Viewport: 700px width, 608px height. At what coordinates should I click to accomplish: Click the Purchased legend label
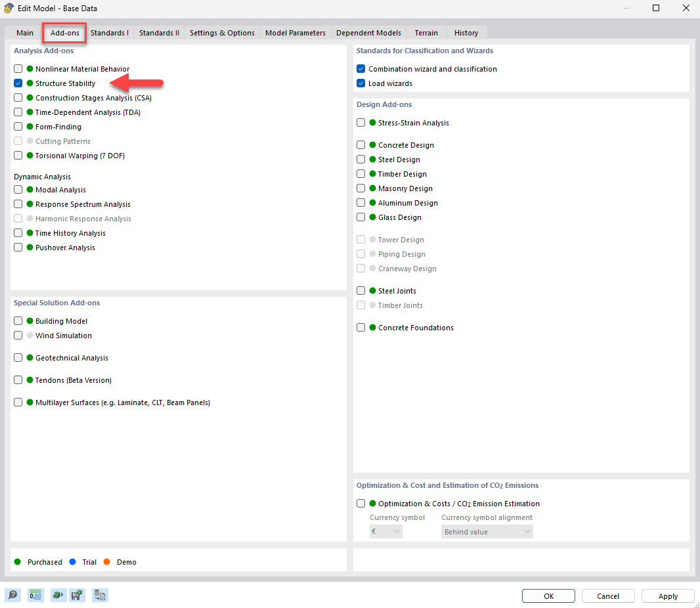pos(45,562)
